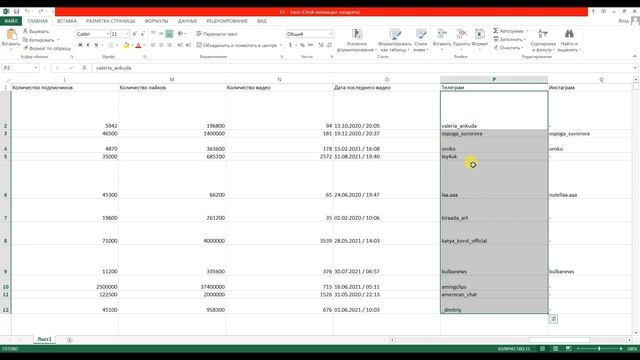Screen dimensions: 640x360
Task: Increase font size with the large A icon
Action: click(135, 34)
